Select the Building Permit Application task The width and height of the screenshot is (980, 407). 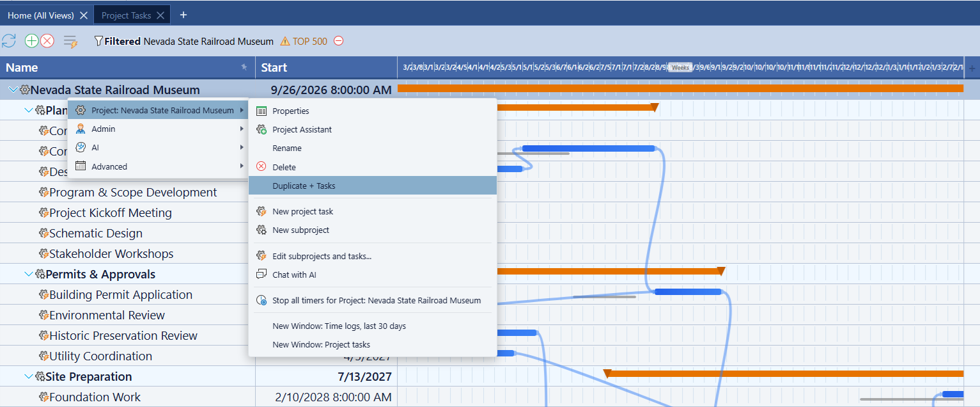[x=121, y=295]
